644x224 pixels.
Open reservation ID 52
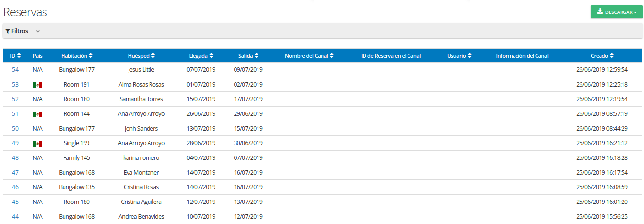15,99
